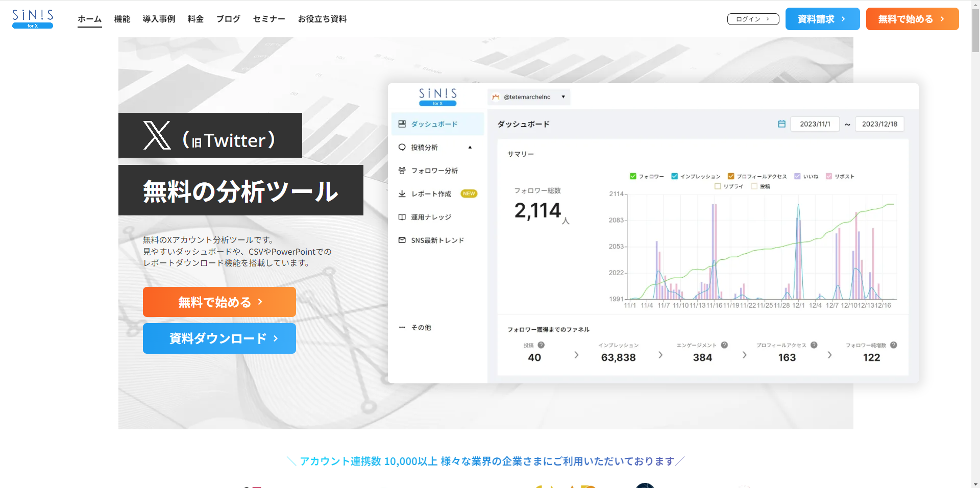Viewport: 980px width, 488px height.
Task: Select SNS最新トレンド in the sidebar
Action: [x=437, y=240]
